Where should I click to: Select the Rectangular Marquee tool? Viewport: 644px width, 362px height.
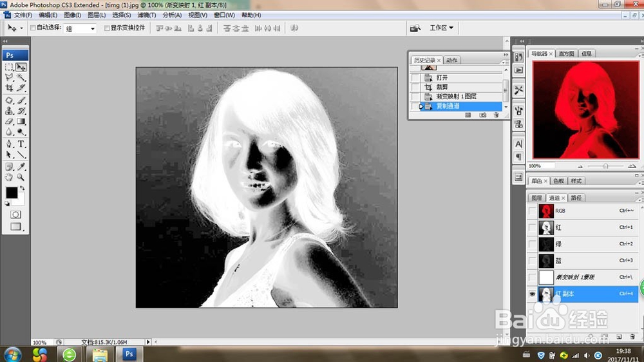9,67
